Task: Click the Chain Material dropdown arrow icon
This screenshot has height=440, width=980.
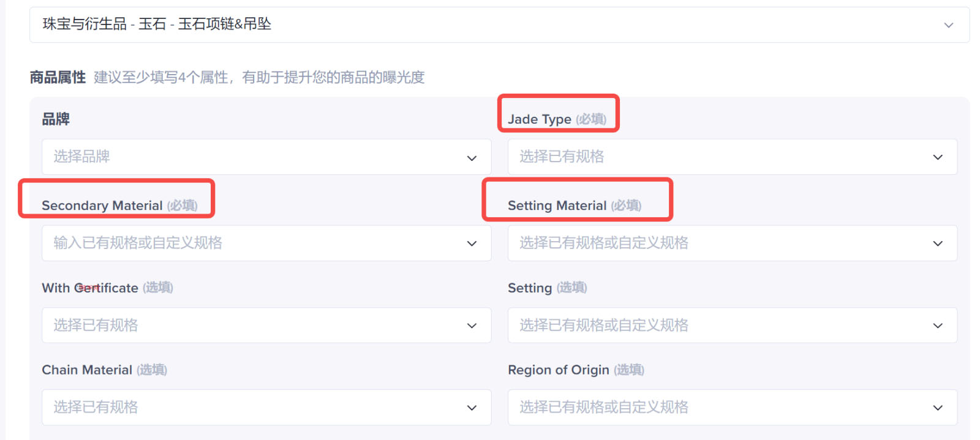Action: [472, 408]
